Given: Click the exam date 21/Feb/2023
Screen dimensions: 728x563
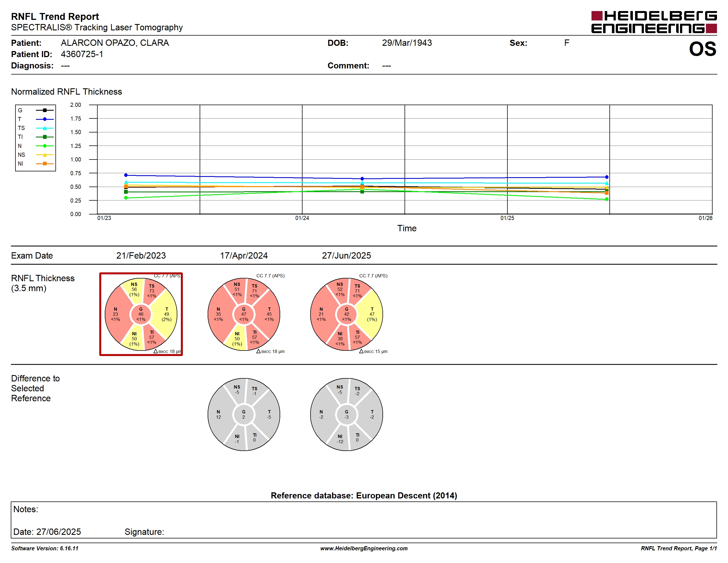Looking at the screenshot, I should click(x=141, y=256).
